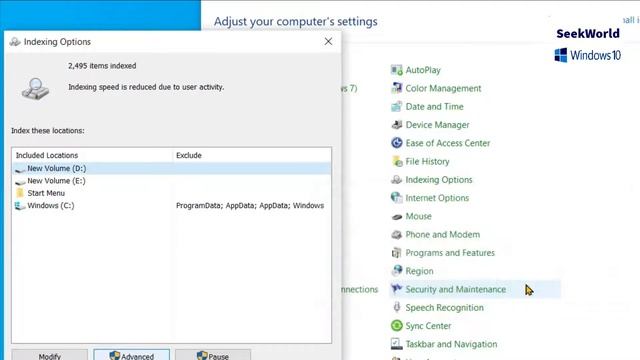The height and width of the screenshot is (360, 640).
Task: Open the Ease of Access Center icon
Action: click(396, 143)
